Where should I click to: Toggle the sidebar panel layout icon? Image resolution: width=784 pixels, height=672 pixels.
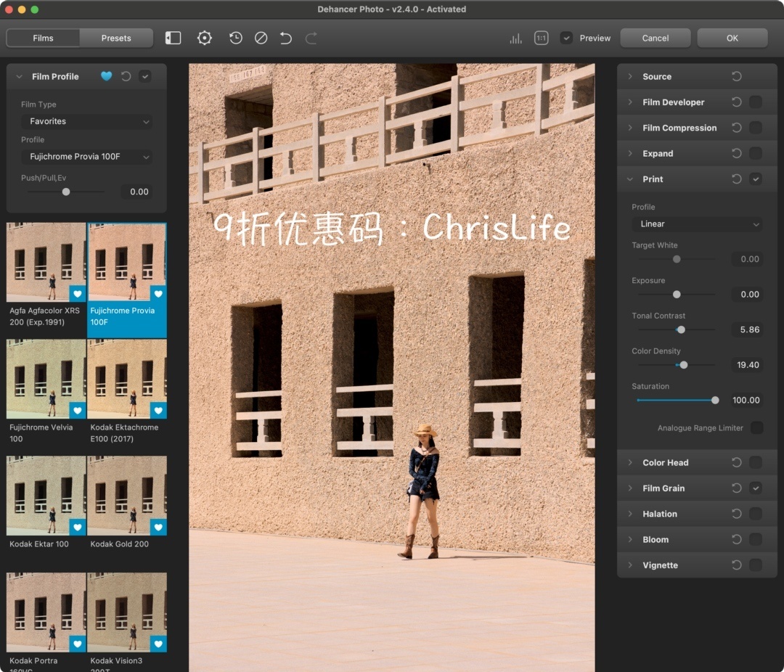point(173,38)
